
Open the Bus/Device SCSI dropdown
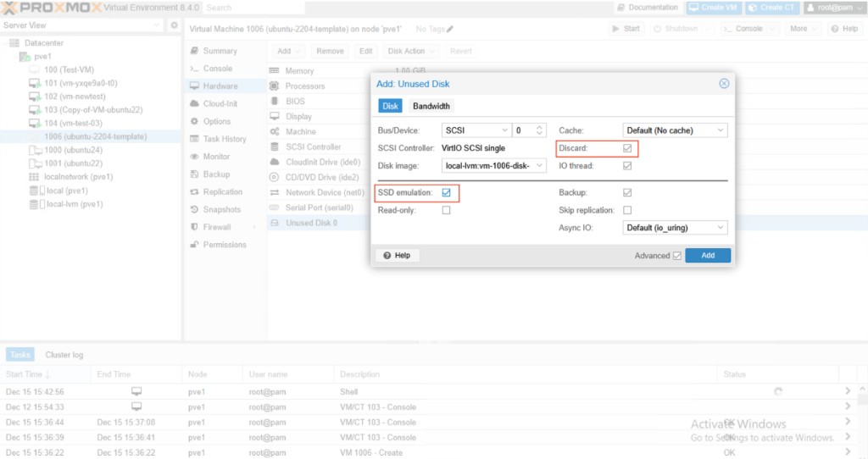pyautogui.click(x=504, y=130)
